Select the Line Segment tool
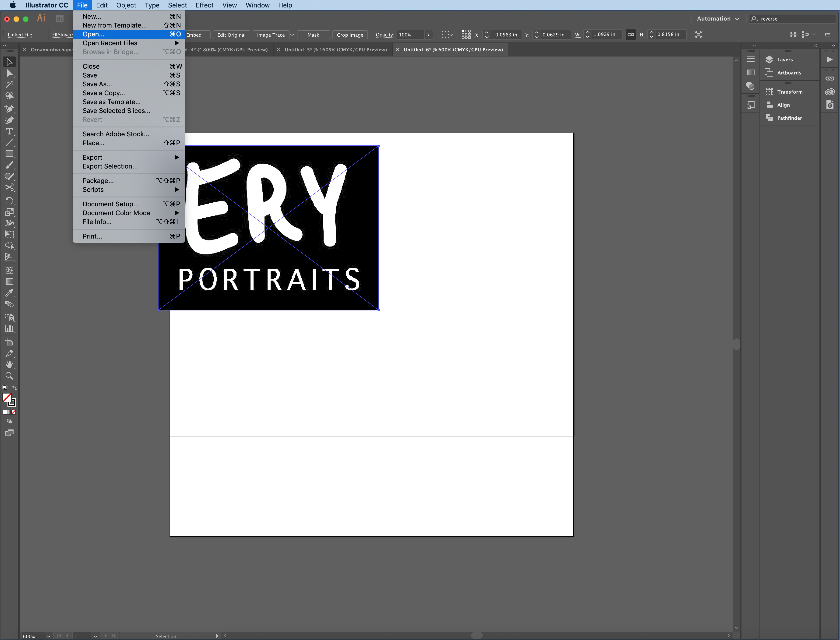The image size is (840, 640). [x=9, y=143]
